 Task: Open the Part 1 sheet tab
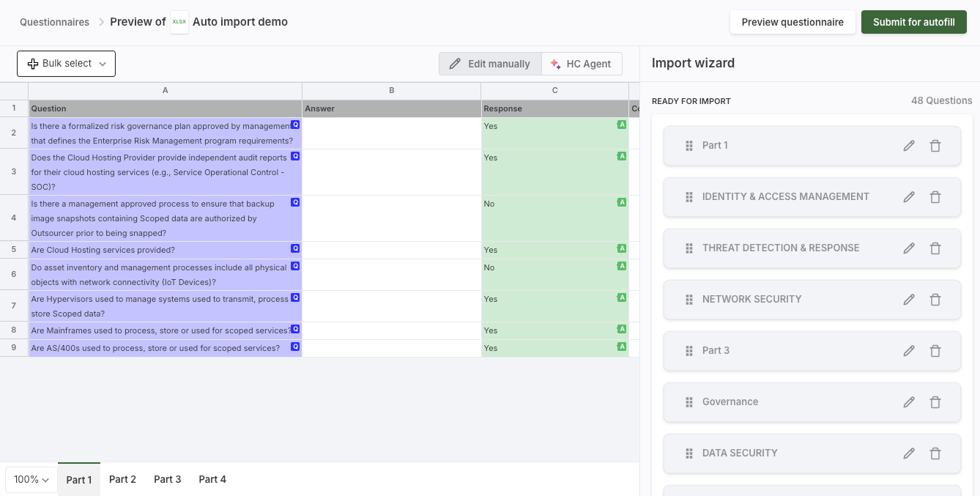point(79,480)
